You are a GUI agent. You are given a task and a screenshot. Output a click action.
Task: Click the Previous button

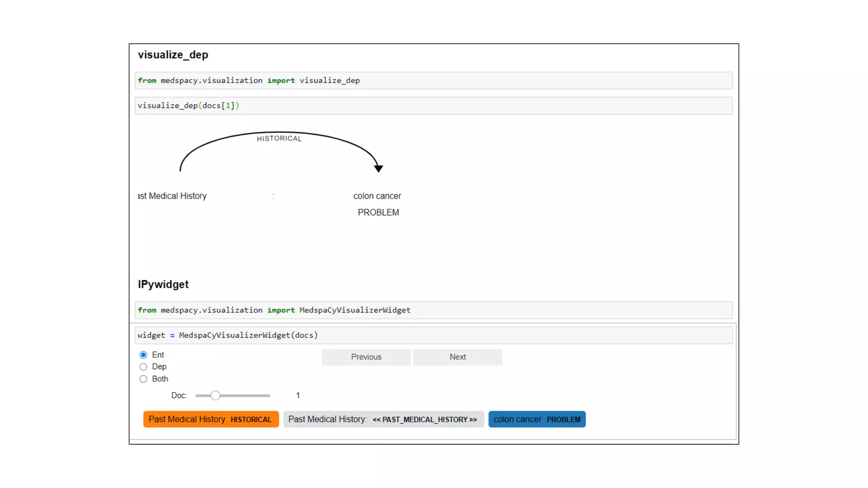366,357
